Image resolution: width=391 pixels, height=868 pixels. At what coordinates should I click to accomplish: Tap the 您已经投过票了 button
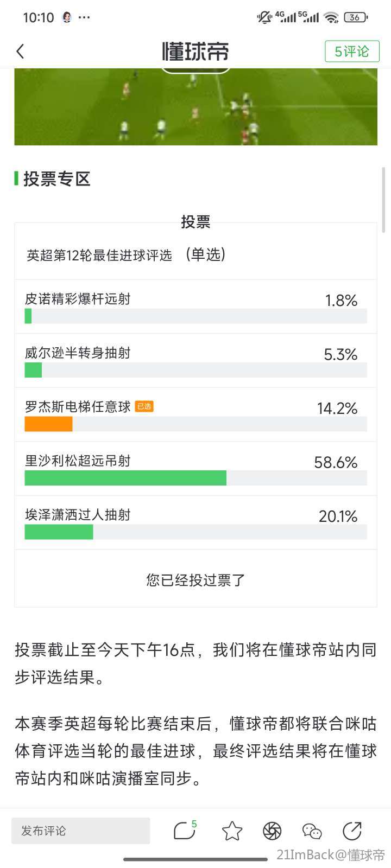click(195, 580)
